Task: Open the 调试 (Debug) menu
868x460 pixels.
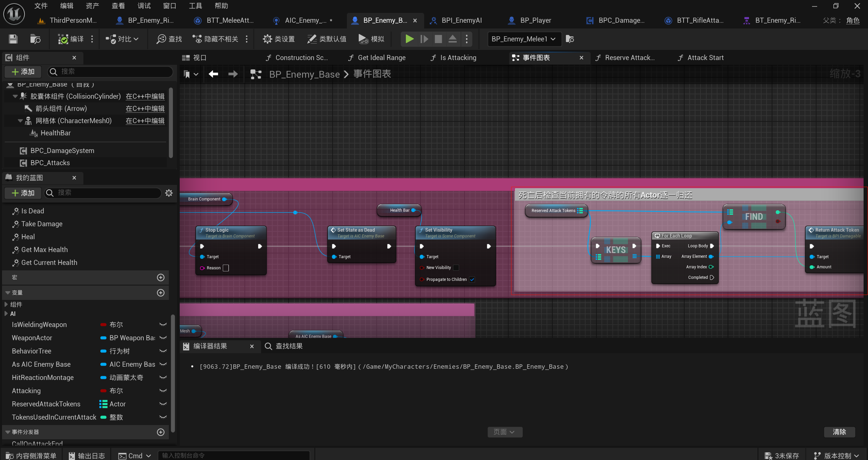Action: [144, 6]
